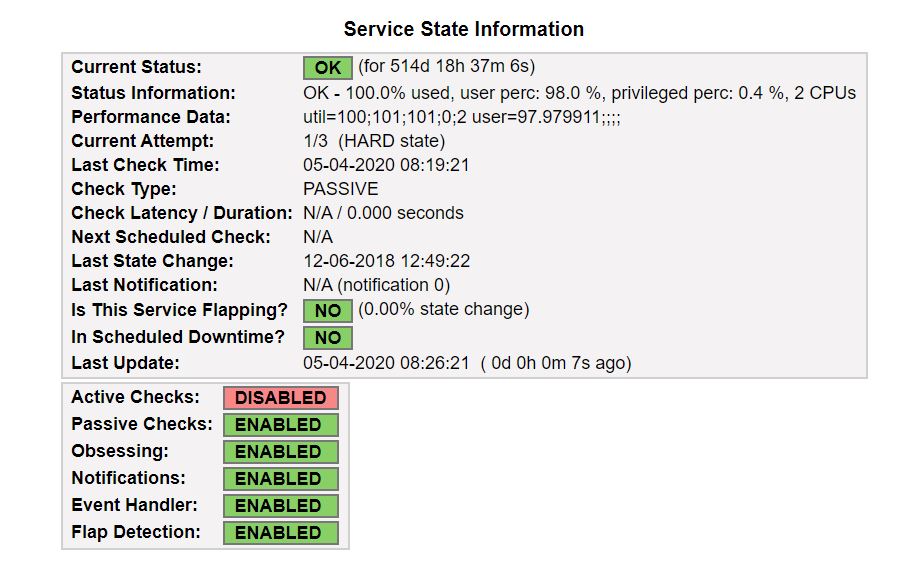This screenshot has width=905, height=563.
Task: Toggle the Flap Detection ENABLED badge
Action: coord(280,533)
